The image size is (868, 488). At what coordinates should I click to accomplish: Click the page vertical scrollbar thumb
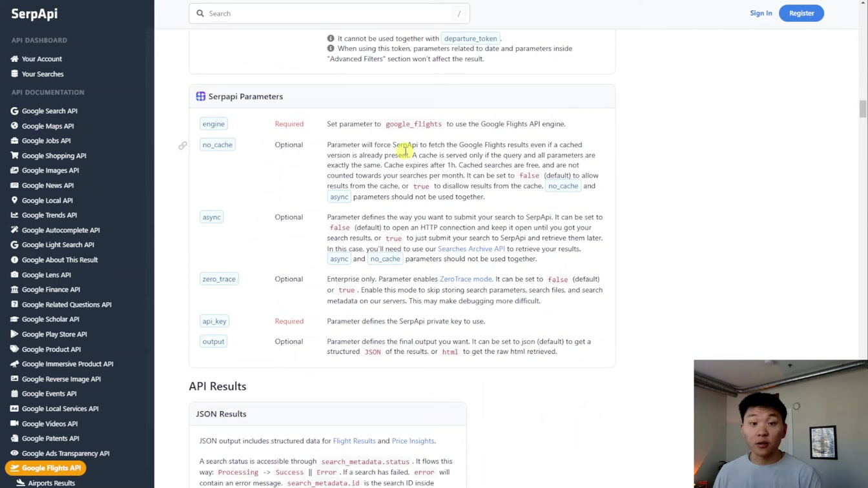[862, 109]
